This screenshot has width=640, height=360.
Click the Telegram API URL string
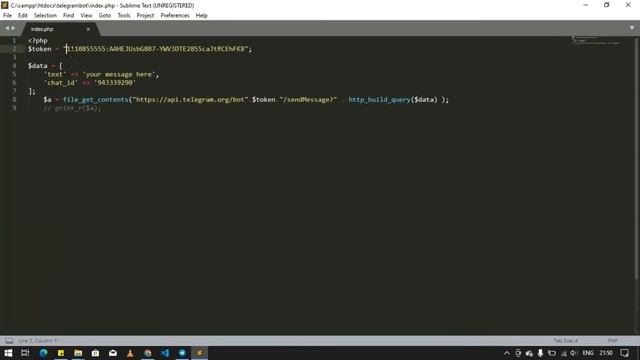[x=190, y=100]
